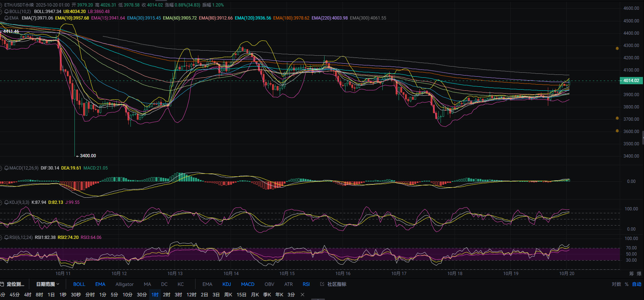Image resolution: width=644 pixels, height=300 pixels.
Task: Click the RSI(6,12,24) alert bell icon
Action: pyautogui.click(x=7, y=237)
